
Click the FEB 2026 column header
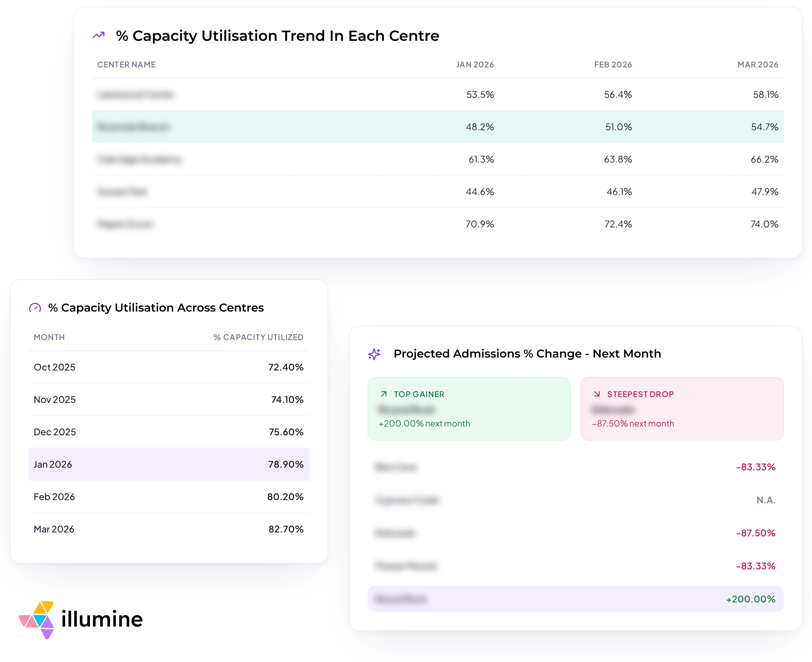tap(613, 64)
